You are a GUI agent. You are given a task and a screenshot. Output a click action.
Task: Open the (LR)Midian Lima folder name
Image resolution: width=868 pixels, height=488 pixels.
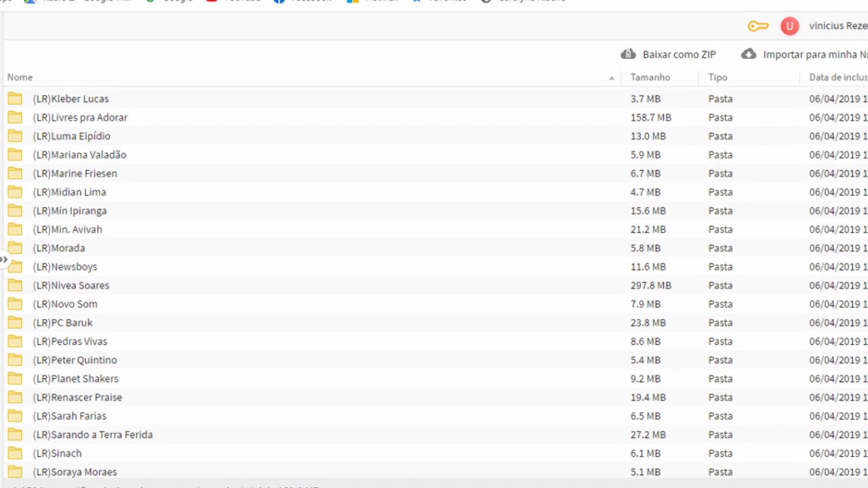[69, 192]
